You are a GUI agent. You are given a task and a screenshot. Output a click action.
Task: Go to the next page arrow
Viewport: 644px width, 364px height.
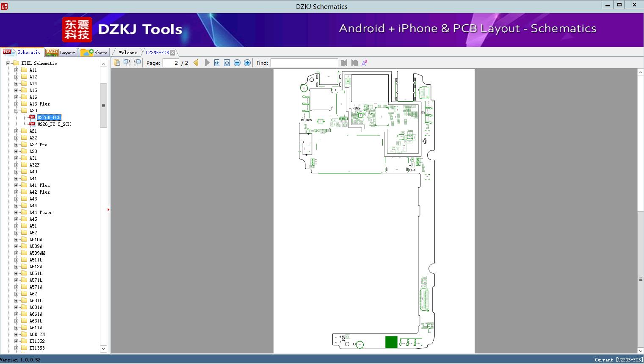[x=207, y=63]
